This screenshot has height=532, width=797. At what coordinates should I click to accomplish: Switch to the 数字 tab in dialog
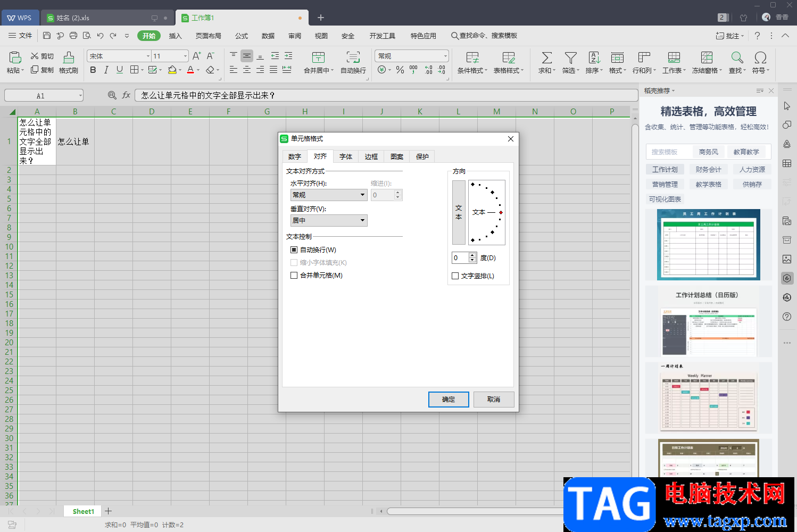[295, 156]
